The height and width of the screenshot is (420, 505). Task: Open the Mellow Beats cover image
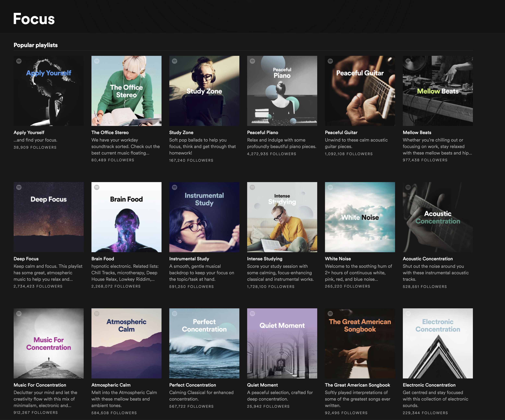438,91
